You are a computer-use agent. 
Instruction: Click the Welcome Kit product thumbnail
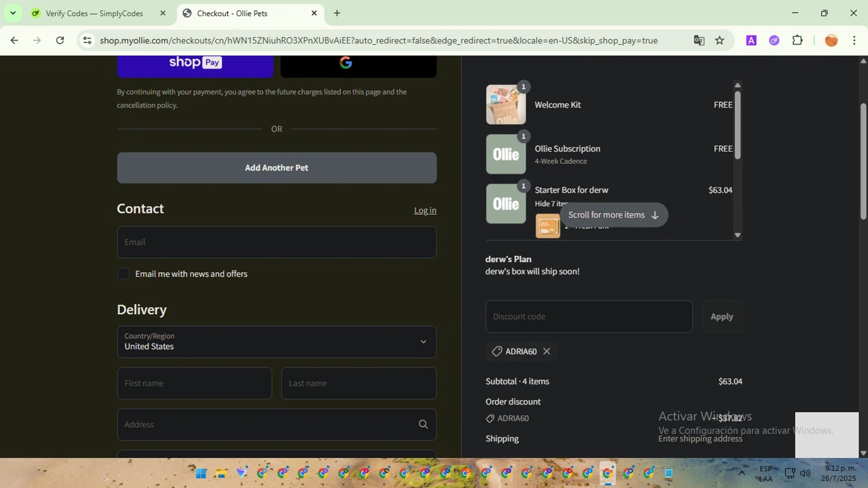tap(506, 105)
